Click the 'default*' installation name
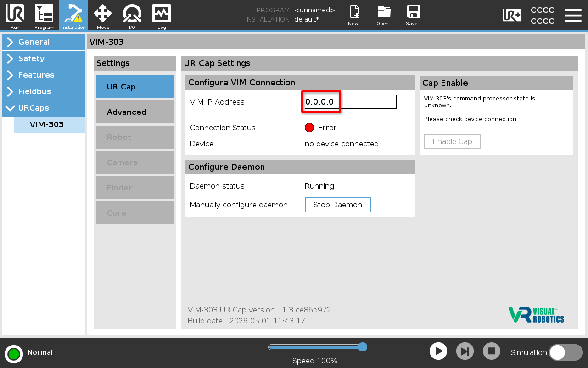The width and height of the screenshot is (588, 368). click(x=307, y=19)
